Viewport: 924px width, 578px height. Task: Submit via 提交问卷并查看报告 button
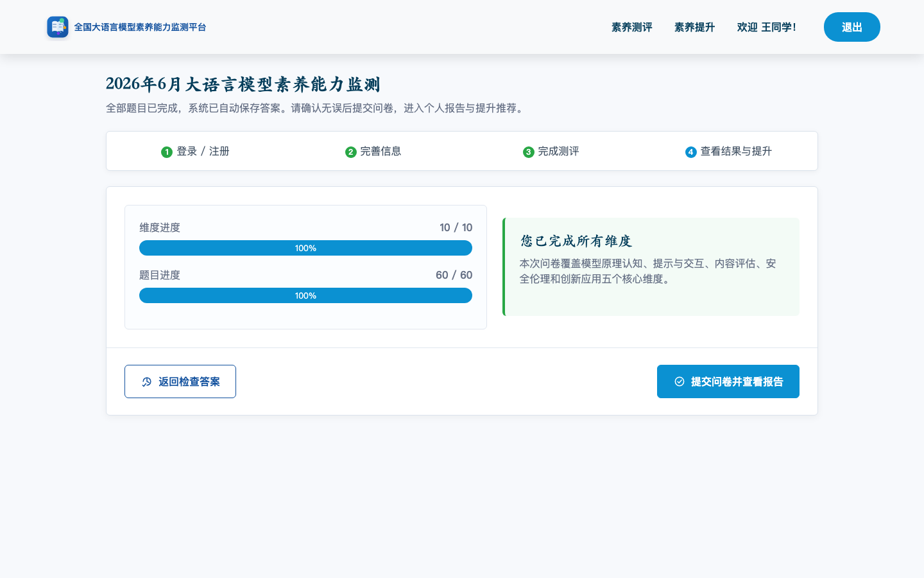[x=728, y=381]
